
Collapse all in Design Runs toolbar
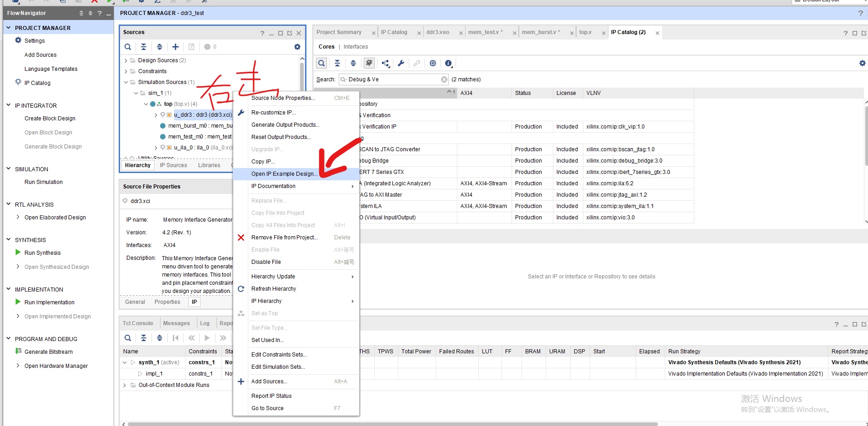[144, 338]
